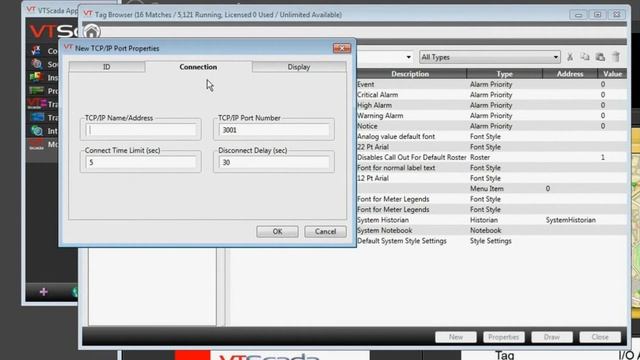
Task: Sort by the Value column header
Action: pos(612,74)
